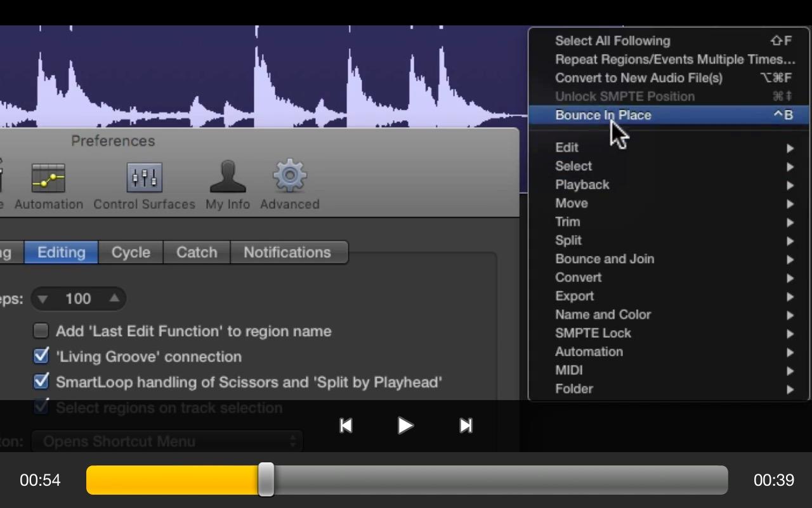Choose Bounce In Place

669,115
